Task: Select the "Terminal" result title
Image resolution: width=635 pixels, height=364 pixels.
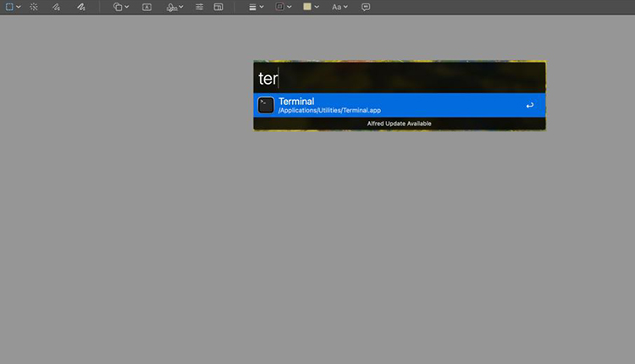Action: (296, 102)
